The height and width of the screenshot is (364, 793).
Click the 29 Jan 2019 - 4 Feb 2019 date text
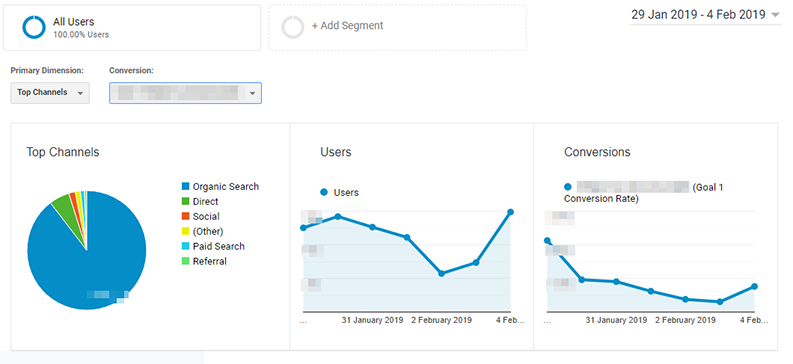(698, 15)
